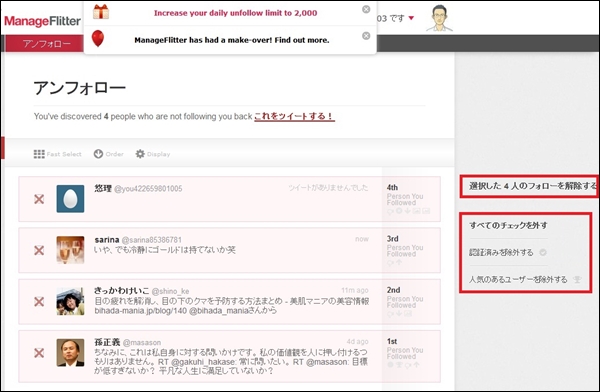The image size is (600, 392).
Task: Click the verified badge icon beside 認証済みを除外する
Action: (543, 252)
